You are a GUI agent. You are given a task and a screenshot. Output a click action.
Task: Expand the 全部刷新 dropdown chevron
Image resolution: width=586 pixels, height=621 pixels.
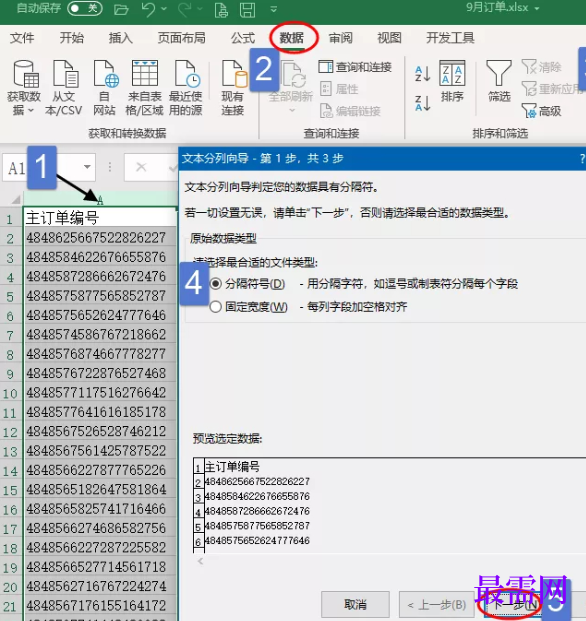(292, 110)
